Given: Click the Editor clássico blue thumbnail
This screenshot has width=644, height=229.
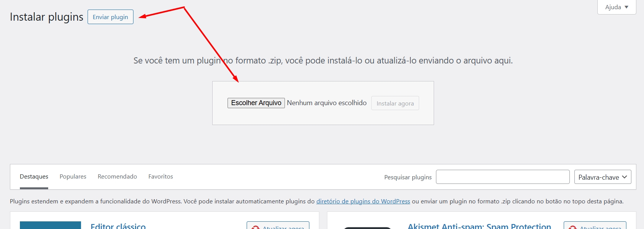Looking at the screenshot, I should [50, 225].
